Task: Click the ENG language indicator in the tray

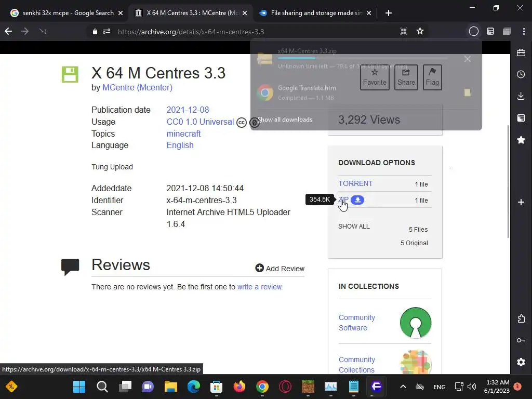Action: click(440, 387)
